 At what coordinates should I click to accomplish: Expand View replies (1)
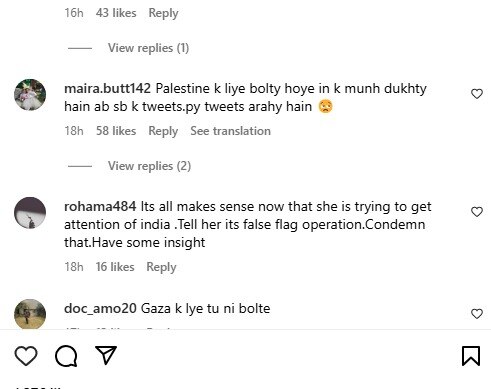pyautogui.click(x=148, y=48)
